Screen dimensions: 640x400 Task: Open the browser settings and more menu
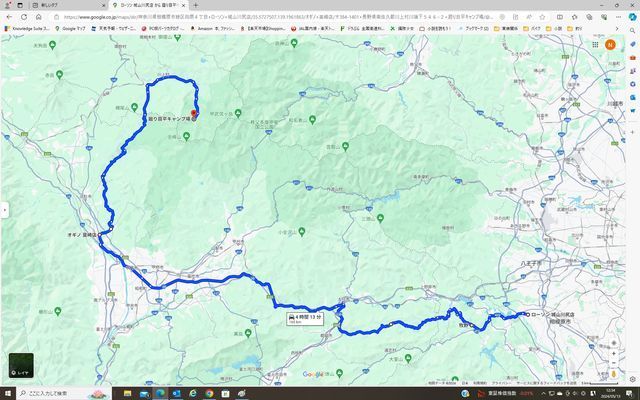[620, 17]
